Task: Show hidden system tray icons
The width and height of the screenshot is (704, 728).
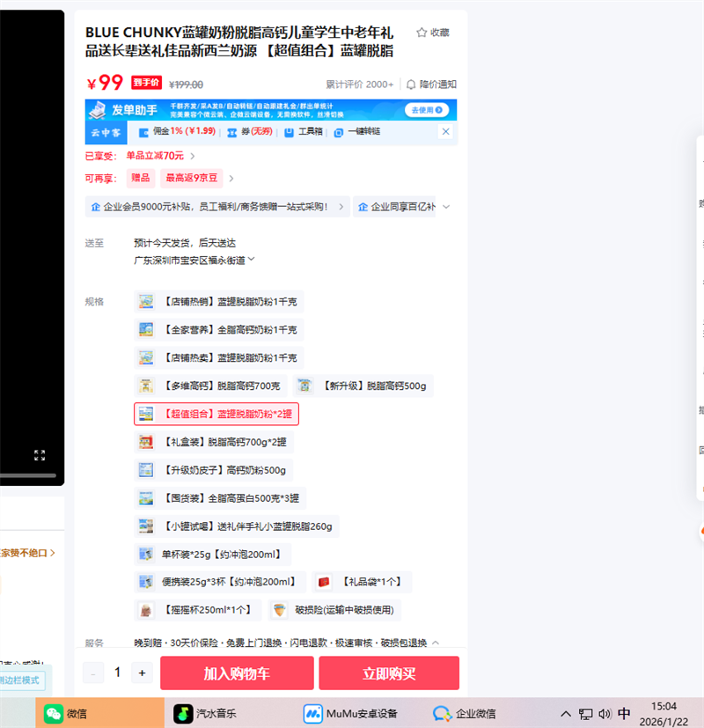Action: point(566,713)
